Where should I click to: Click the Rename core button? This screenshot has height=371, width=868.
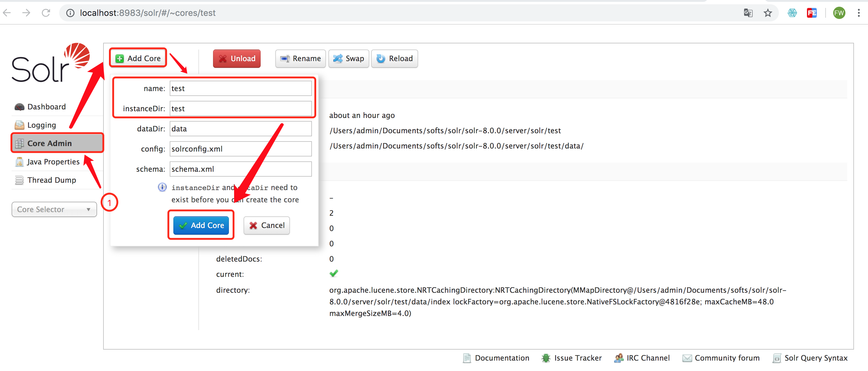pyautogui.click(x=300, y=59)
